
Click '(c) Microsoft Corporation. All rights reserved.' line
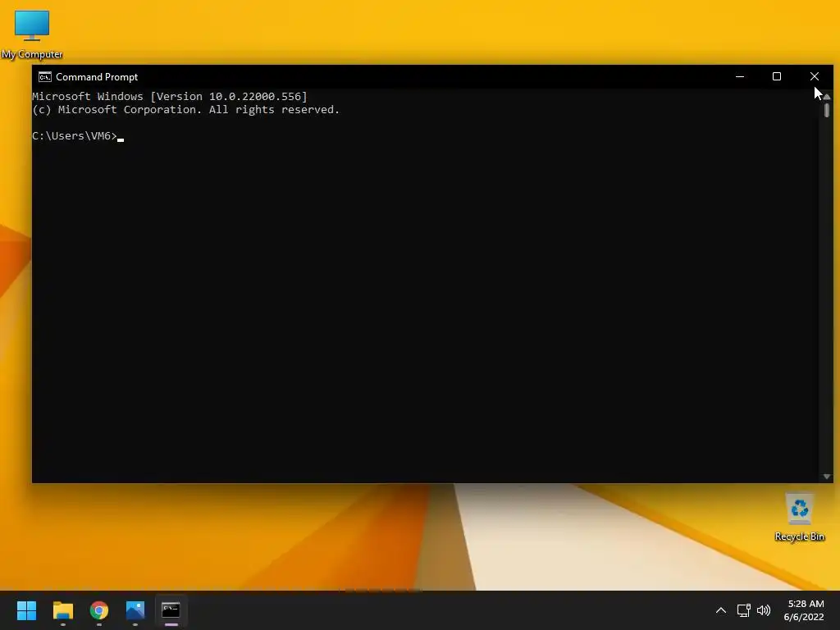tap(185, 110)
